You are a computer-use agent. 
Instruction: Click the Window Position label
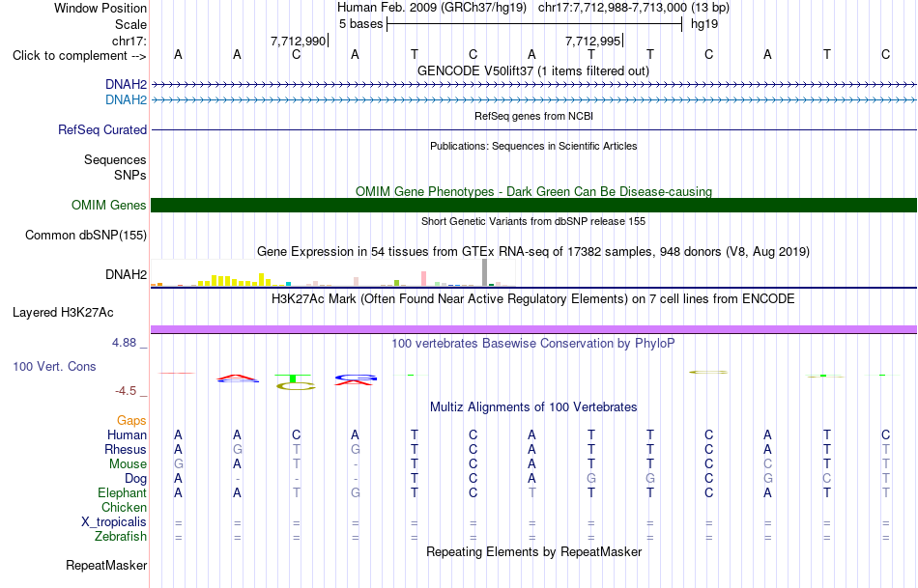click(x=100, y=8)
